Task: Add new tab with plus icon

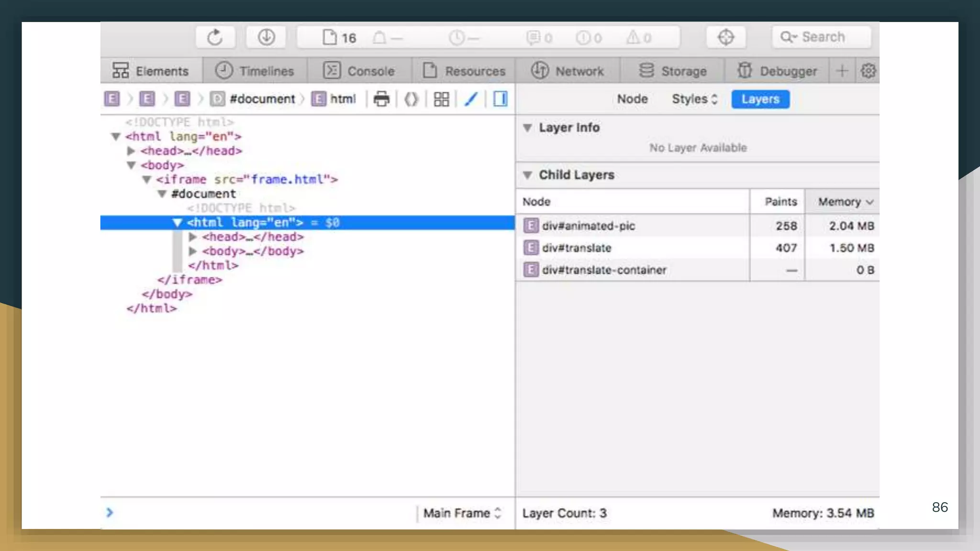Action: [842, 71]
